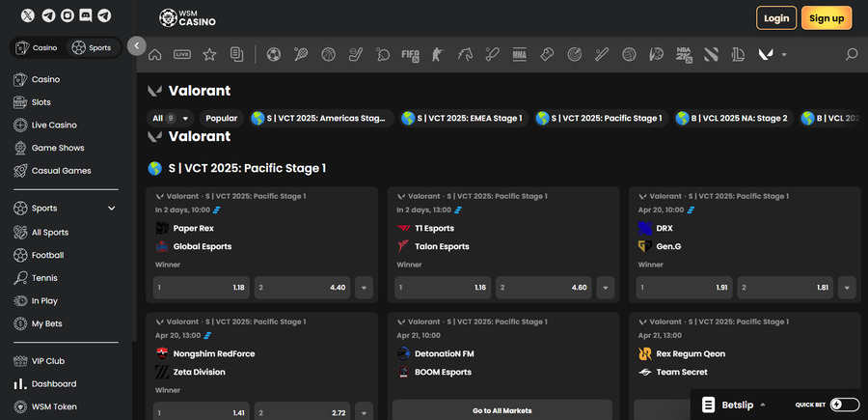Click the Login button
This screenshot has height=420, width=868.
776,18
